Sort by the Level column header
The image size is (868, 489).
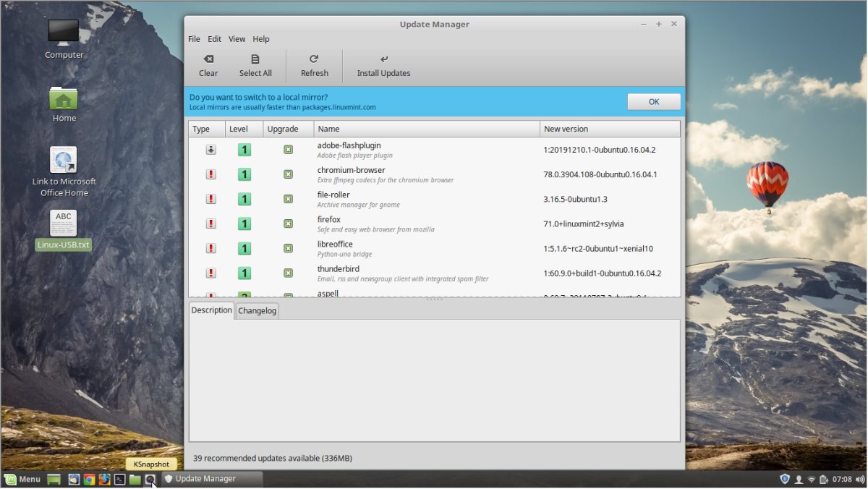(244, 129)
